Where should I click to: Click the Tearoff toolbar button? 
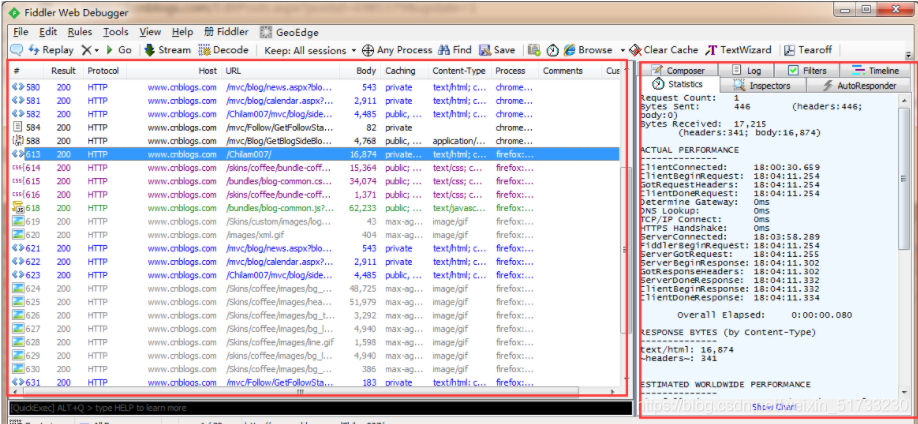(x=809, y=50)
